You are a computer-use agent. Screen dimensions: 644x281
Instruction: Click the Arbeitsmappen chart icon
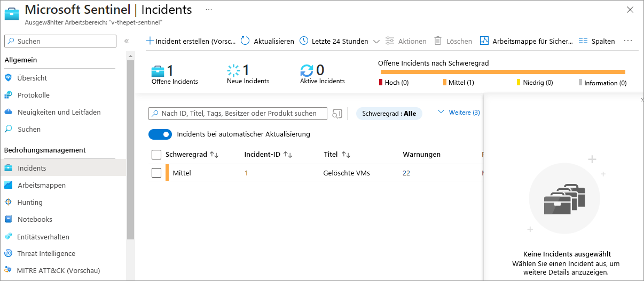point(8,185)
